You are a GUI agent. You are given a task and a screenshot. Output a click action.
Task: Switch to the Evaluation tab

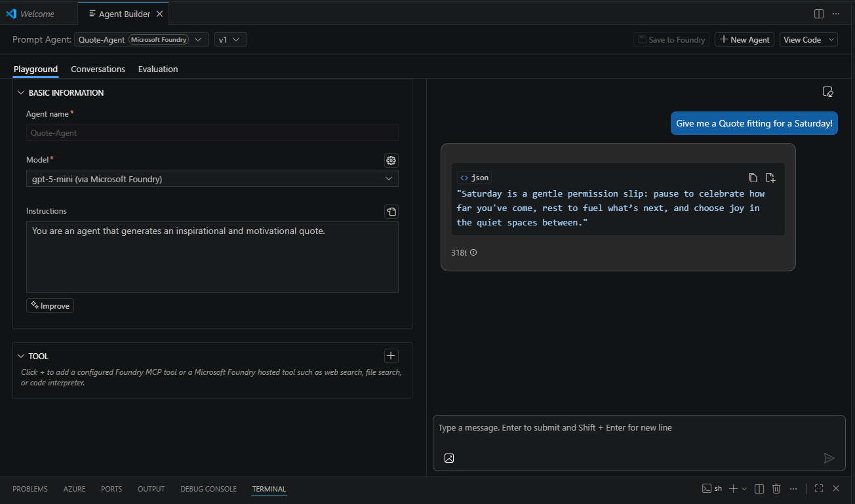click(158, 69)
